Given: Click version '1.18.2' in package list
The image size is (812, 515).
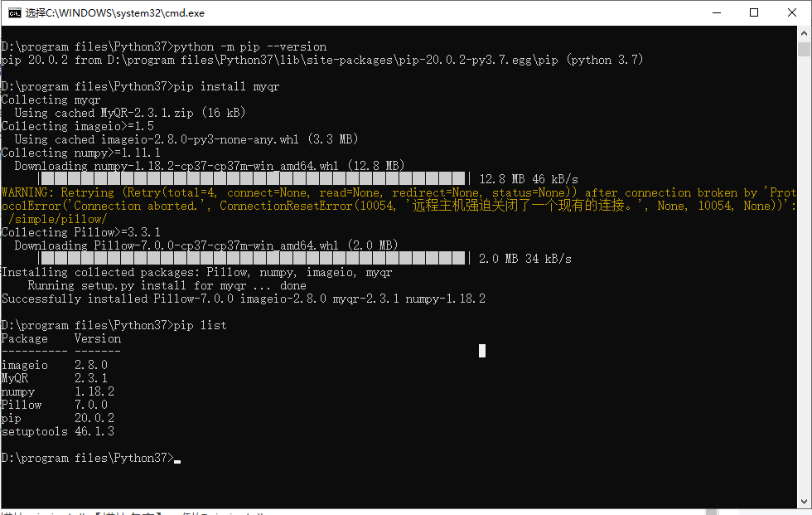Looking at the screenshot, I should (94, 391).
